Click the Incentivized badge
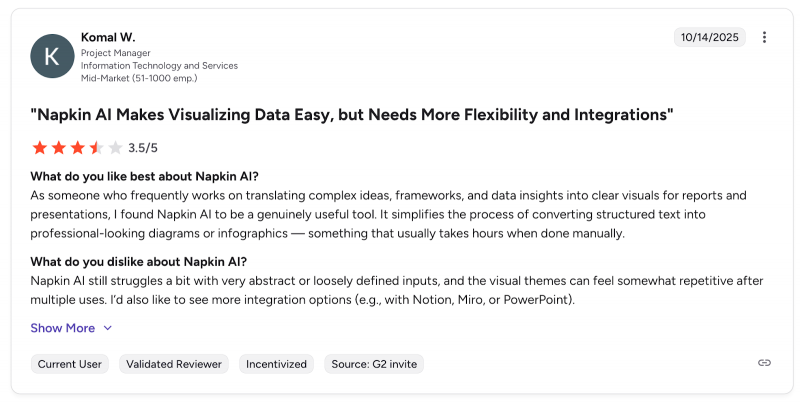This screenshot has width=800, height=403. tap(276, 364)
